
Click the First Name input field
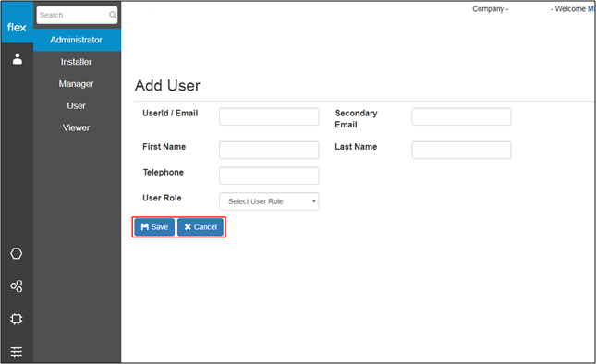click(x=269, y=150)
